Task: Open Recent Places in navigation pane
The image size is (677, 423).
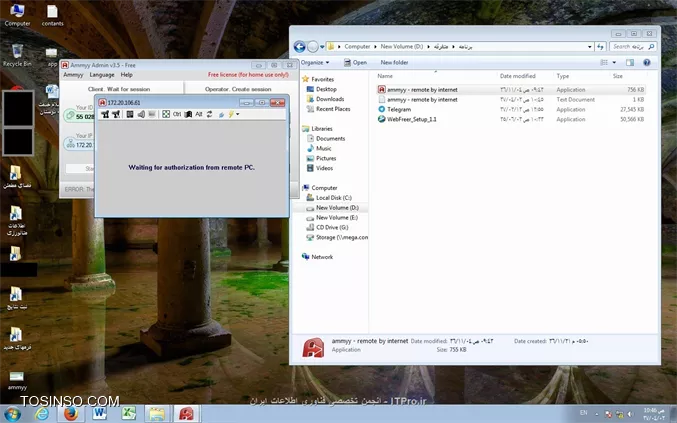Action: click(328, 109)
